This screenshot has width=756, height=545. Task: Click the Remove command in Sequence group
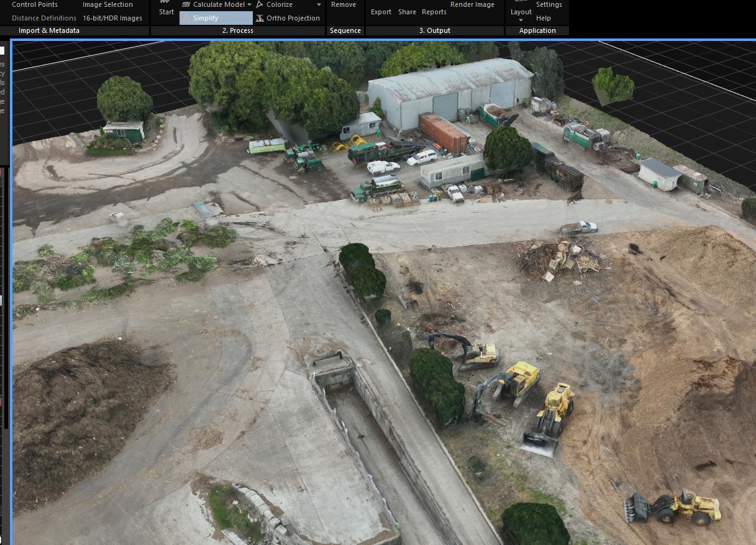tap(344, 4)
